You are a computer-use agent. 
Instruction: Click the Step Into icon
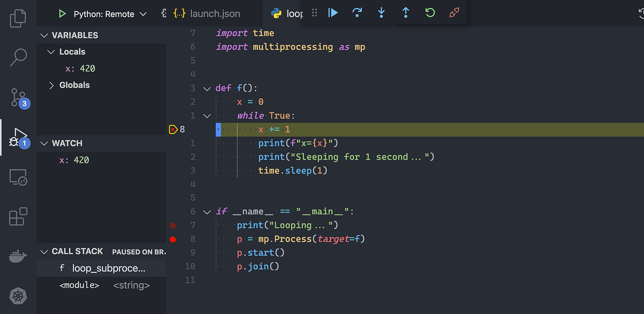tap(381, 13)
